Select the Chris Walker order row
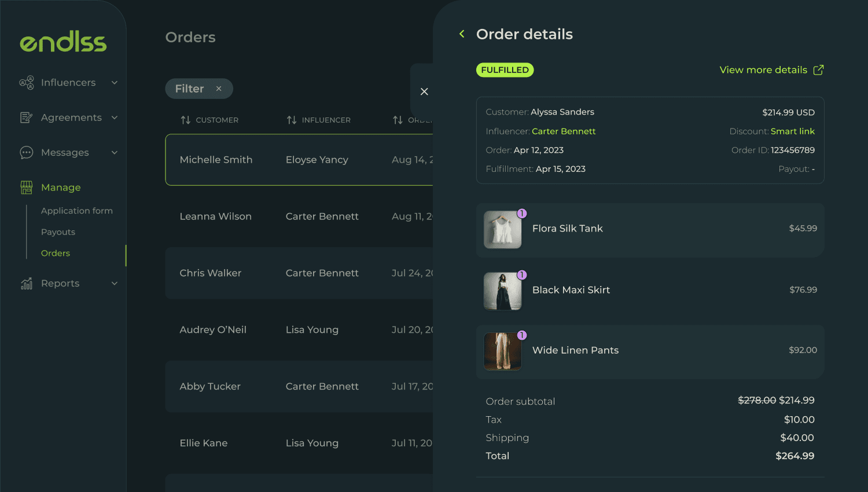Viewport: 868px width, 492px height. tap(299, 273)
